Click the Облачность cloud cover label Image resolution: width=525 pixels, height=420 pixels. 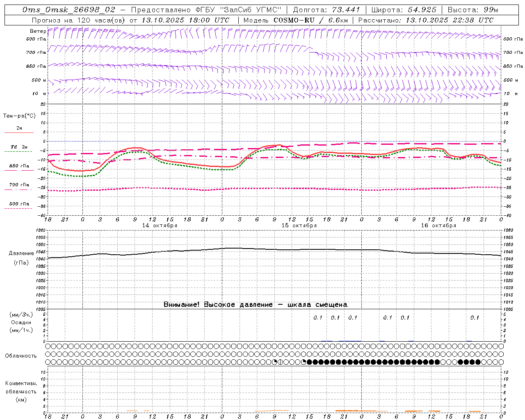(x=21, y=356)
